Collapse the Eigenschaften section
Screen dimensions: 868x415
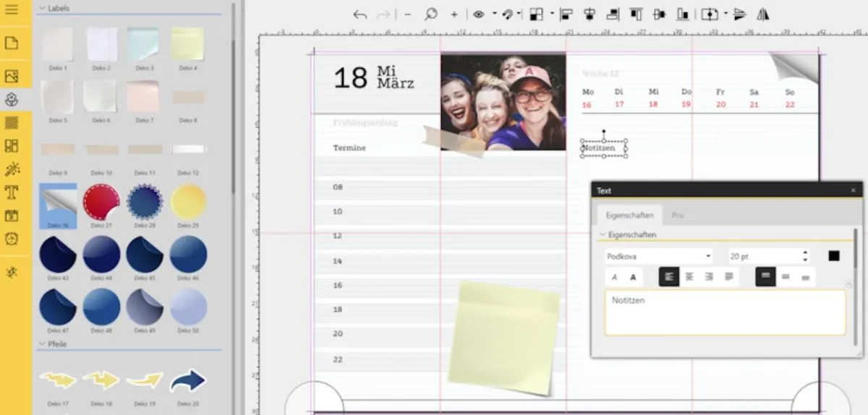click(603, 235)
